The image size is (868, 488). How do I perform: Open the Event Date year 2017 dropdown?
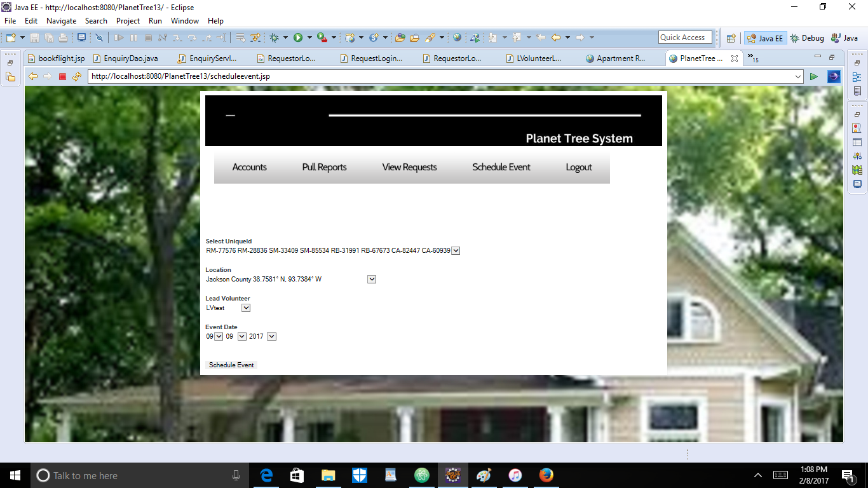[x=271, y=336]
